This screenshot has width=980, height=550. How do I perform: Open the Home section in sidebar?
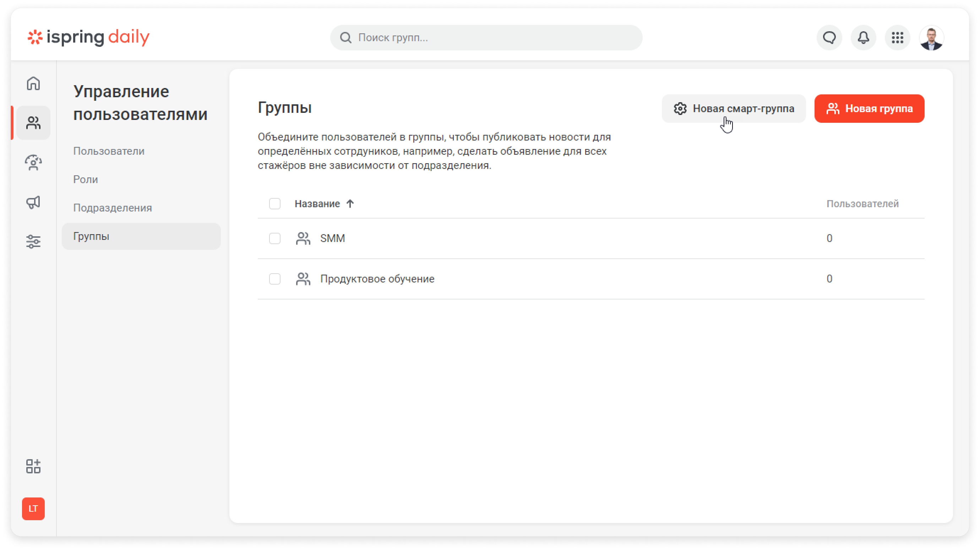(x=33, y=83)
